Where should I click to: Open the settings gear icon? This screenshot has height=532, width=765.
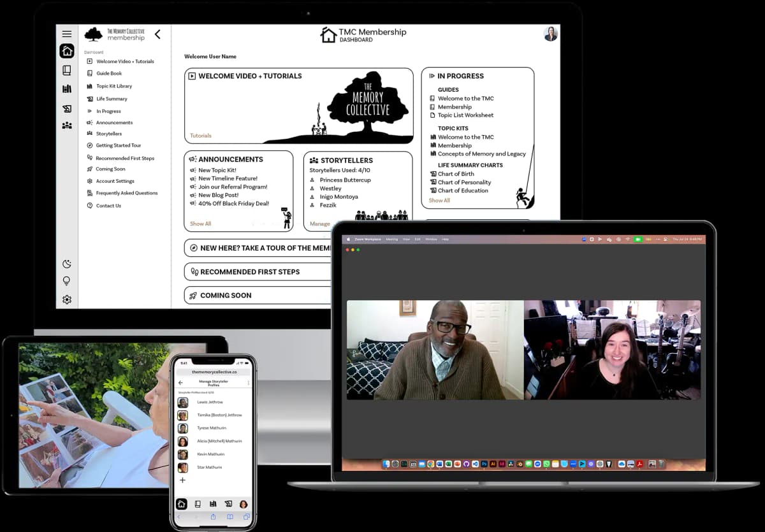coord(67,299)
